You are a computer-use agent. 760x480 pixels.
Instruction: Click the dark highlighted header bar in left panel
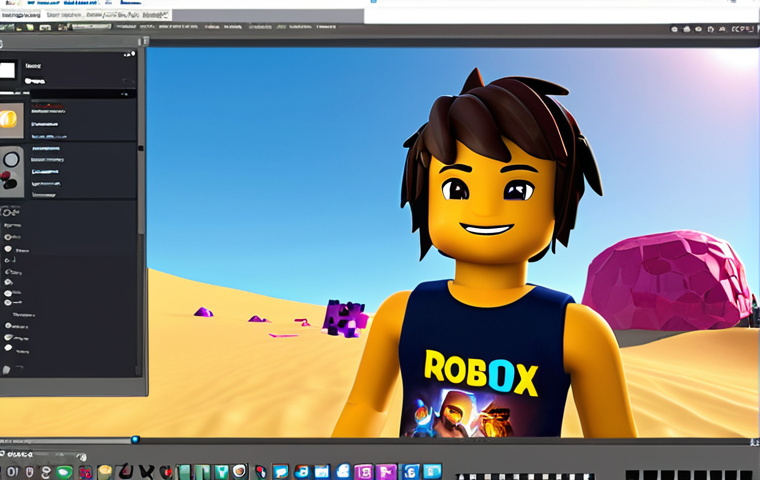click(82, 94)
